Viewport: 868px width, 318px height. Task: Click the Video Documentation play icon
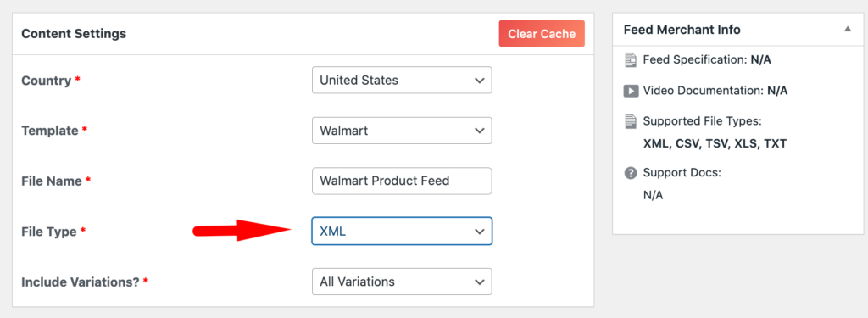631,91
